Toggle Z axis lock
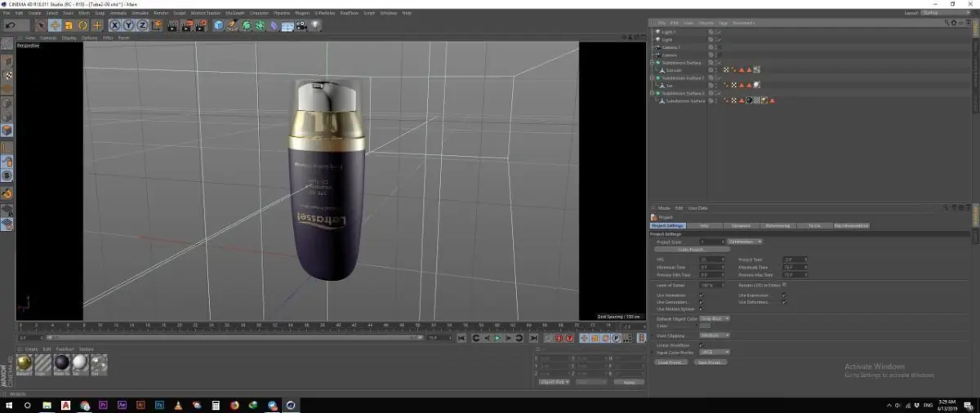This screenshot has height=413, width=980. click(142, 25)
